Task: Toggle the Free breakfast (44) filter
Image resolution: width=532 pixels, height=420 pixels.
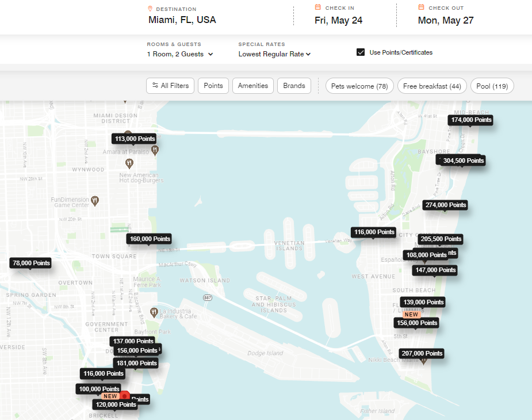Action: tap(432, 86)
